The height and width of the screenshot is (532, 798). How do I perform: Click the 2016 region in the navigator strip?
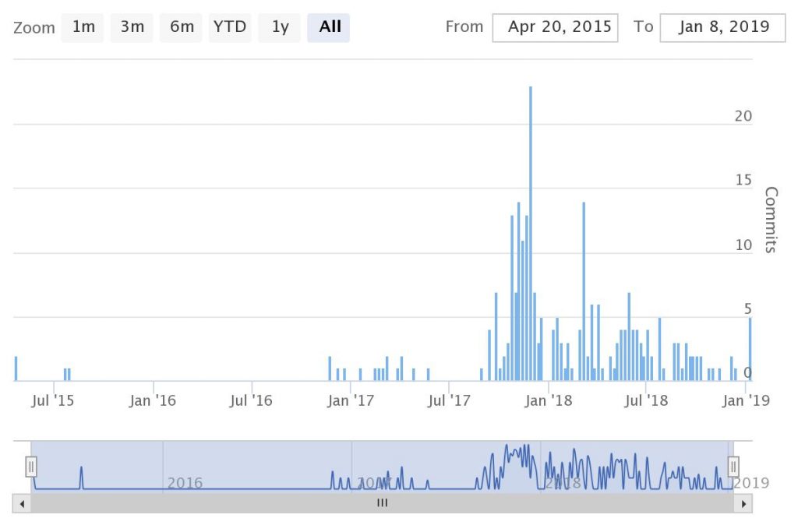tap(185, 483)
